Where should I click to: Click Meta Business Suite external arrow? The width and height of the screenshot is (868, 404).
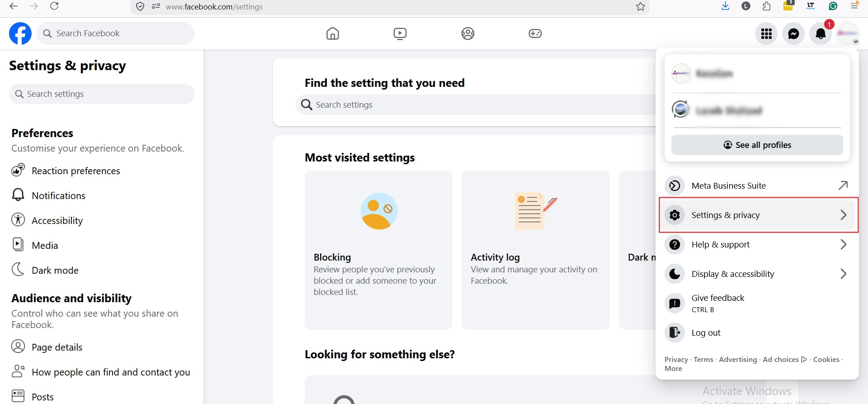point(843,185)
